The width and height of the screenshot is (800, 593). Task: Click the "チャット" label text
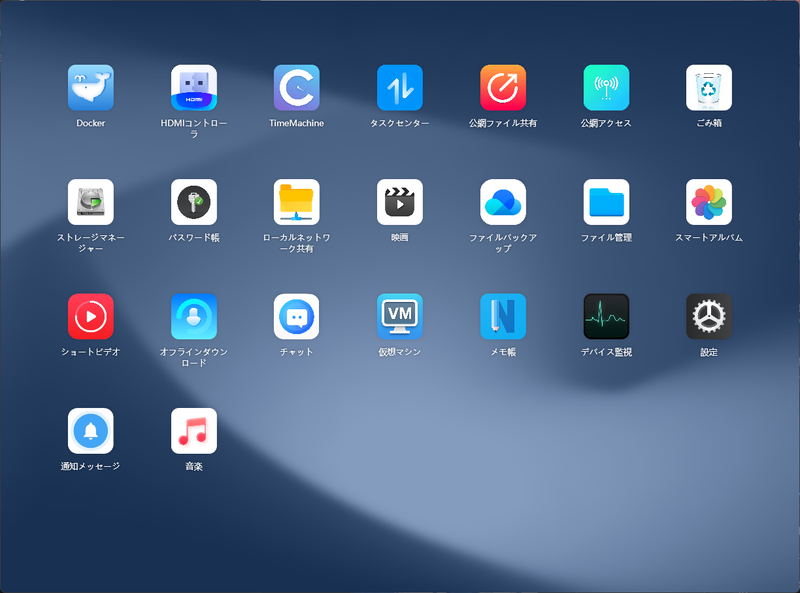(x=296, y=352)
